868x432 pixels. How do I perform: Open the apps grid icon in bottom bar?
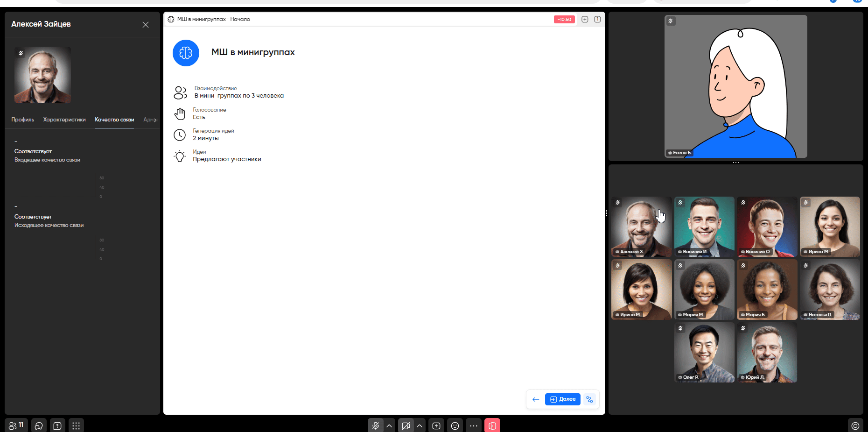76,425
